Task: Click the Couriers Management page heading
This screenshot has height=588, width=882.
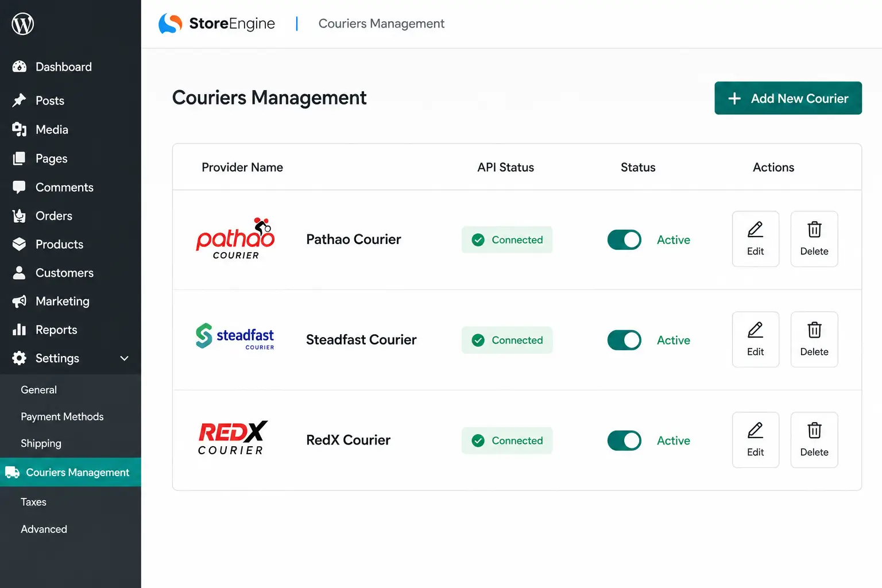Action: coord(269,98)
